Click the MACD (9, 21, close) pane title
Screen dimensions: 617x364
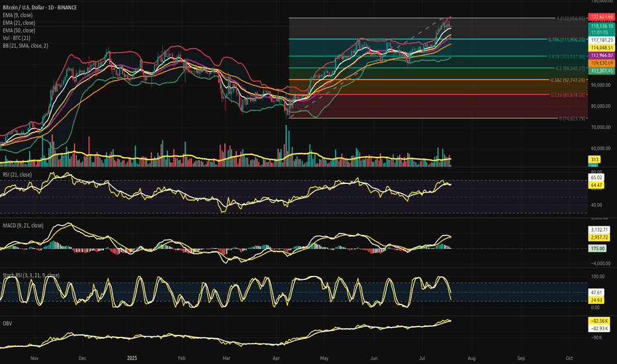click(23, 226)
